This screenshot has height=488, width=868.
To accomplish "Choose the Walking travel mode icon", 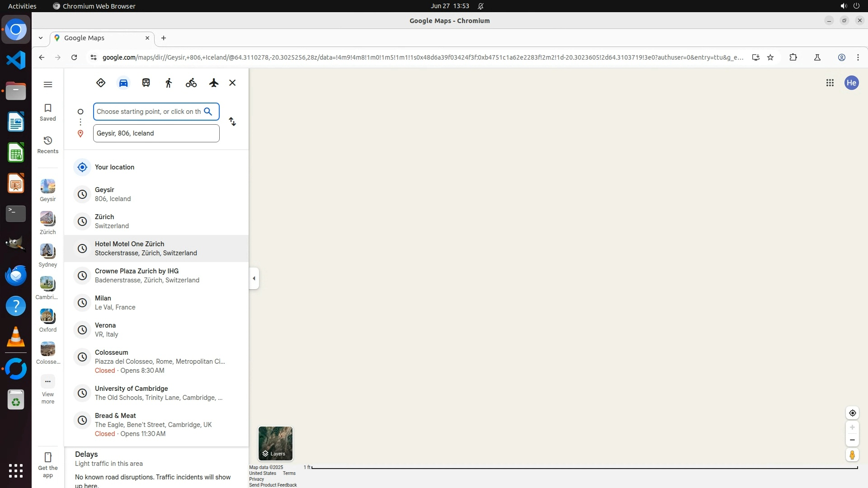I will pyautogui.click(x=169, y=83).
